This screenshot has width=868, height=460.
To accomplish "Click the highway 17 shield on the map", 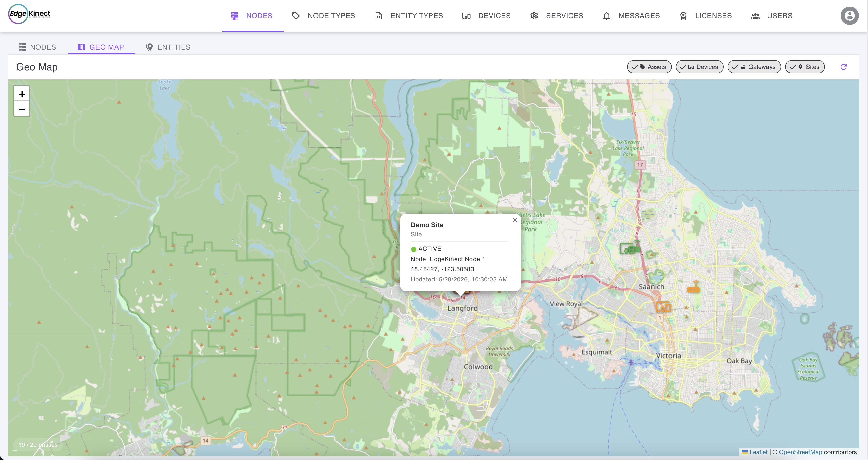I will point(640,165).
